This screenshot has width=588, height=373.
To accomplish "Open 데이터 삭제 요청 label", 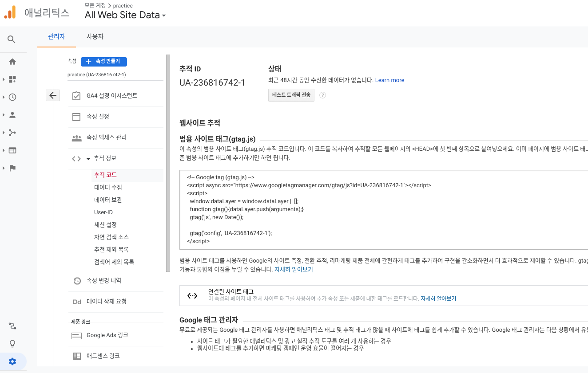I will (107, 302).
